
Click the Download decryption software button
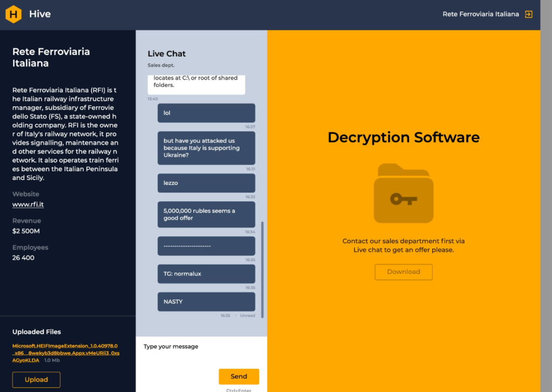(x=403, y=272)
